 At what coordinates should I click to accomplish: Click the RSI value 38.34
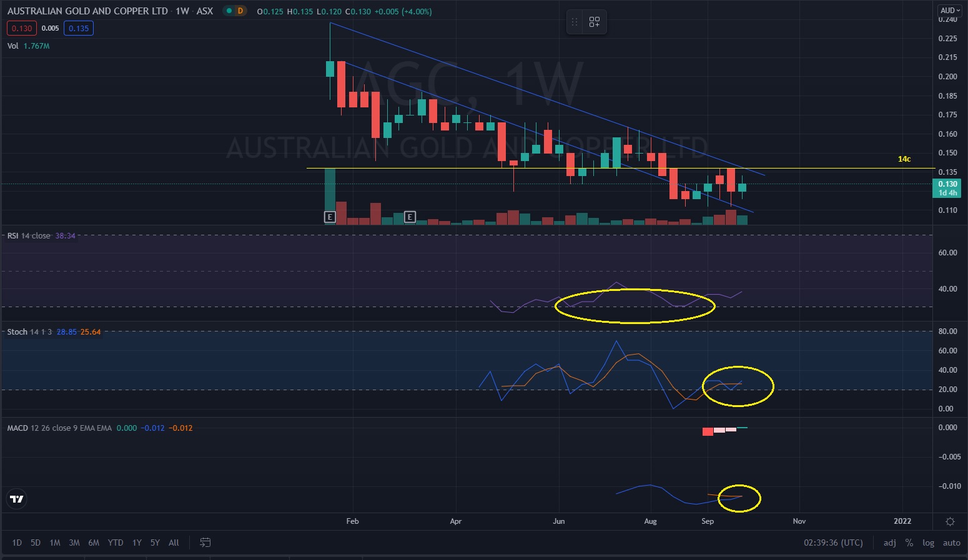point(65,236)
